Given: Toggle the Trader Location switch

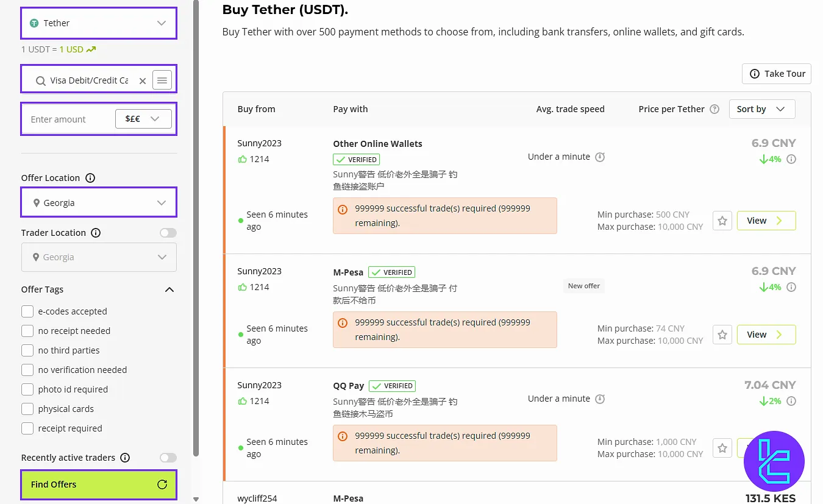Looking at the screenshot, I should pos(168,233).
